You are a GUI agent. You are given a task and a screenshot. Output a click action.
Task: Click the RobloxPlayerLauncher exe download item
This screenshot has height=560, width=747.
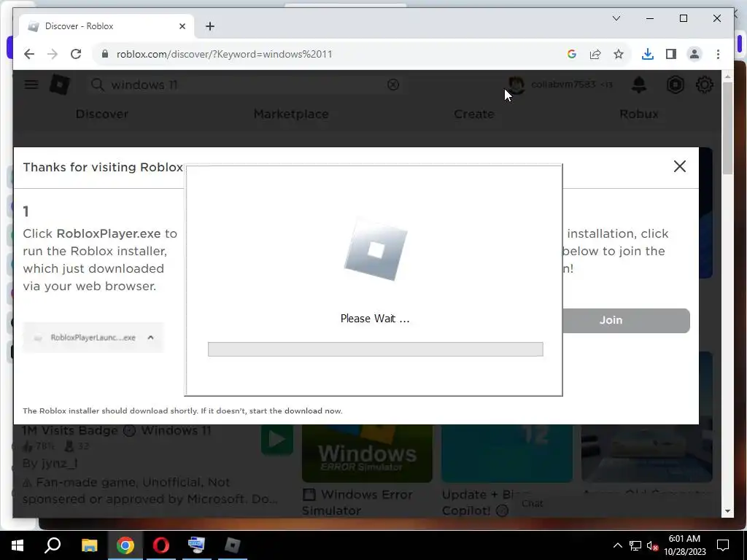[93, 338]
